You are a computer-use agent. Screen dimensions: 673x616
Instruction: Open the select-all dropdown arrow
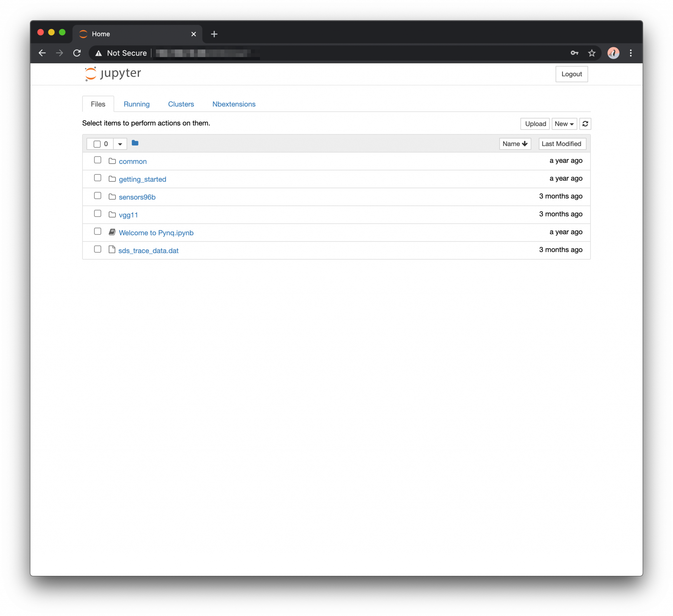coord(120,144)
